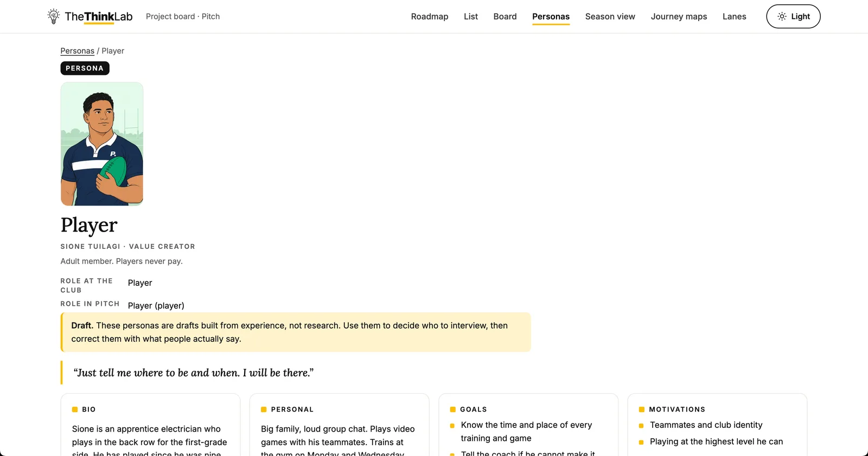Open the Roadmap tab

click(x=430, y=16)
